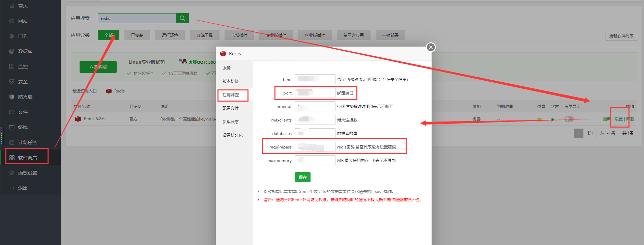Close the Redis settings dialog
The height and width of the screenshot is (245, 644).
431,47
